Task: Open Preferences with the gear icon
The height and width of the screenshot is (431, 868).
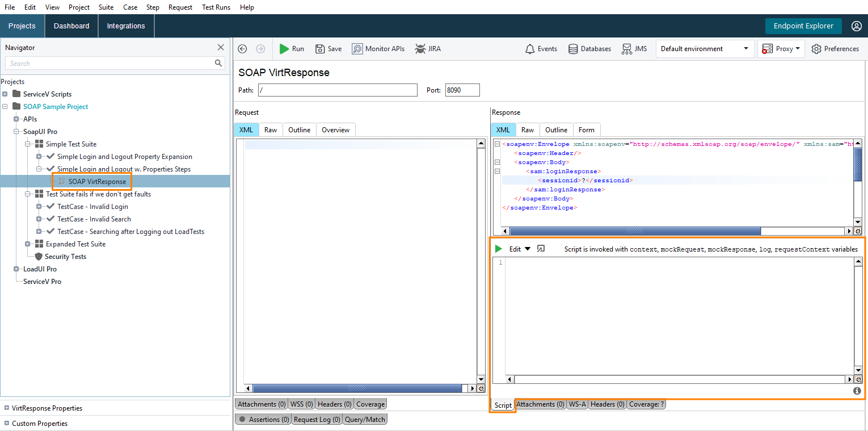Action: point(835,49)
